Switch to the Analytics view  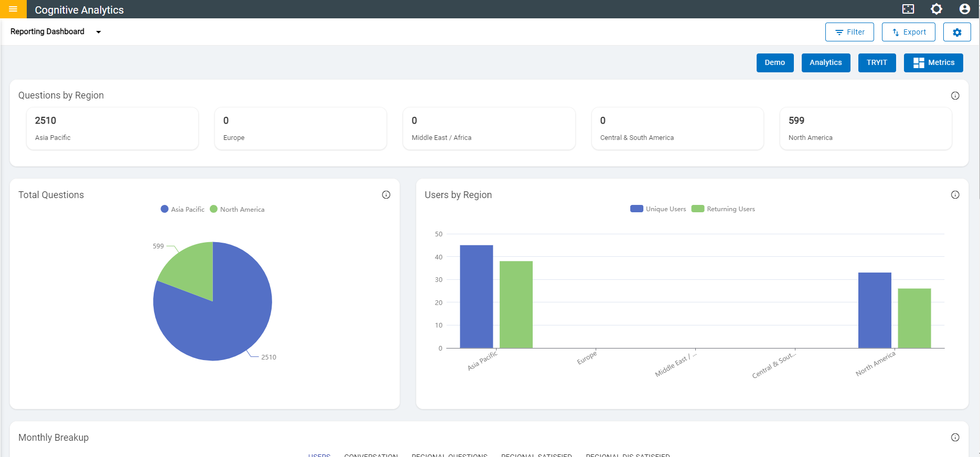826,62
